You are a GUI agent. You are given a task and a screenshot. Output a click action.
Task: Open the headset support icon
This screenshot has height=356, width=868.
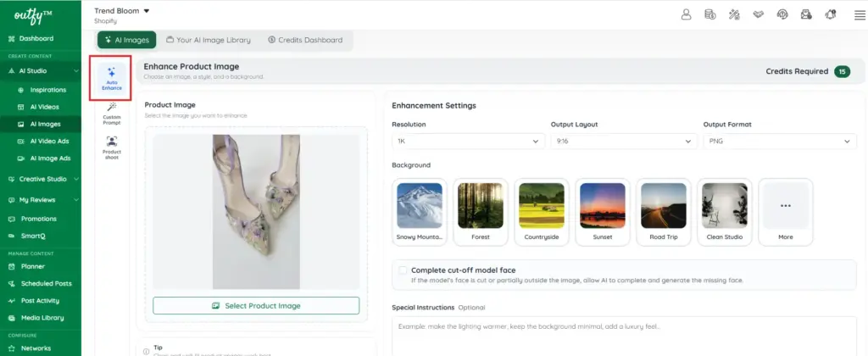(x=782, y=14)
